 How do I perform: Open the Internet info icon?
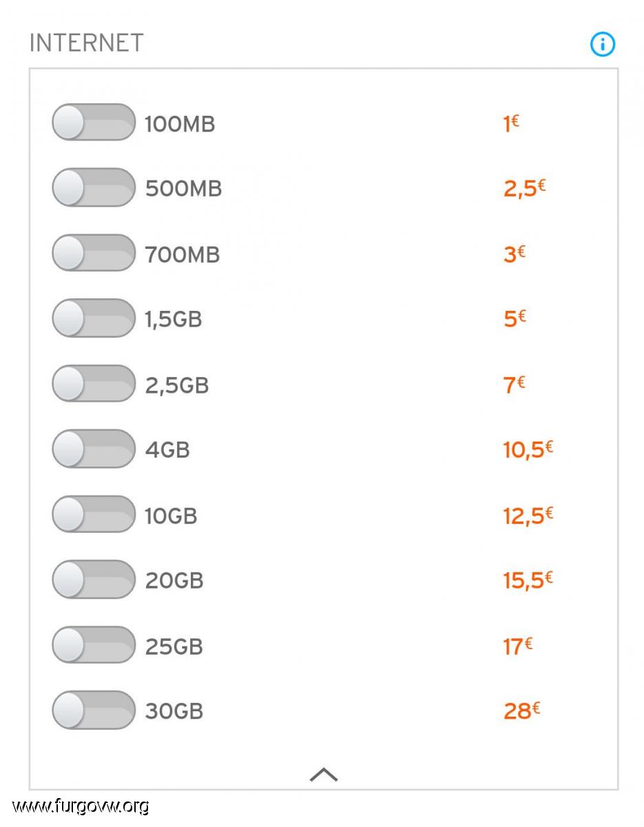pos(603,45)
